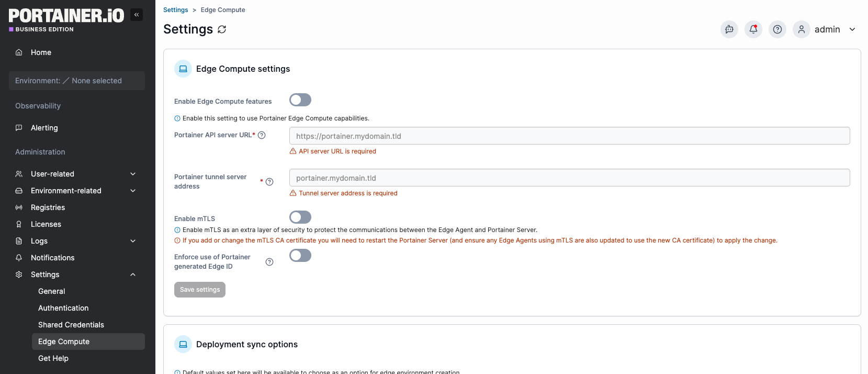Screen dimensions: 868x374
Task: Click the Settings breadcrumb link
Action: pyautogui.click(x=175, y=10)
